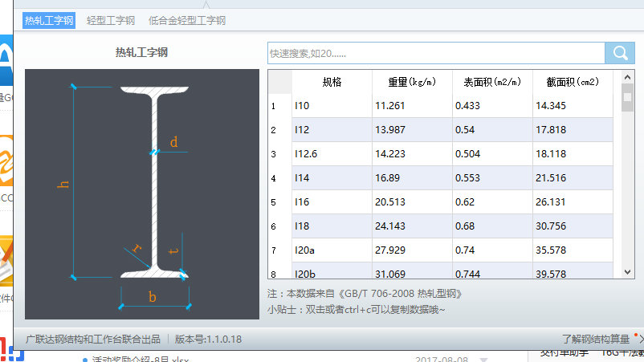The width and height of the screenshot is (644, 362).
Task: Select spec cell I12.6
Action: (332, 154)
